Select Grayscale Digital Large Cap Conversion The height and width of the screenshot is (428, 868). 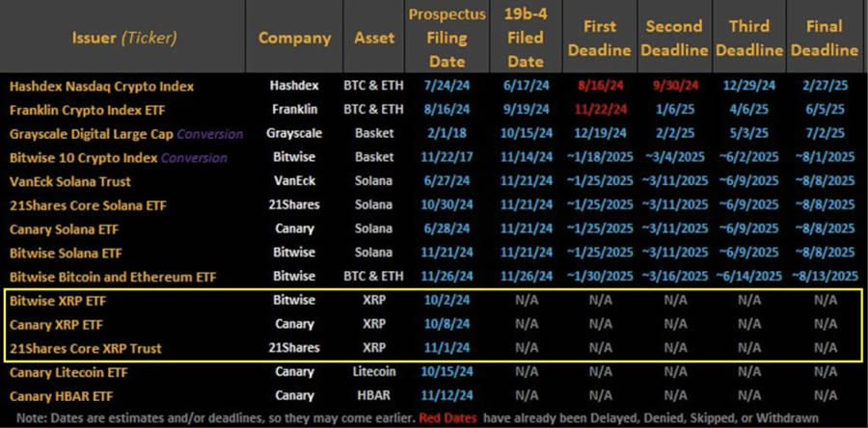point(125,133)
